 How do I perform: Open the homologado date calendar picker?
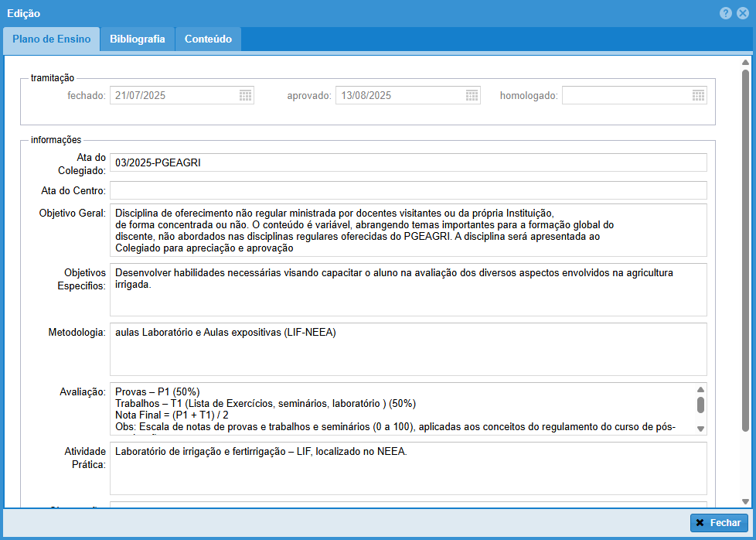[698, 96]
